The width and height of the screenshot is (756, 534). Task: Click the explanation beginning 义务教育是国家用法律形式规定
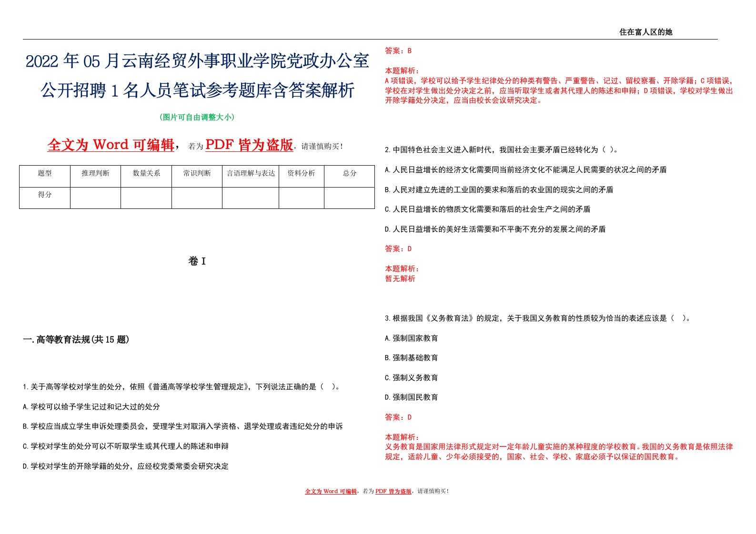click(x=559, y=452)
